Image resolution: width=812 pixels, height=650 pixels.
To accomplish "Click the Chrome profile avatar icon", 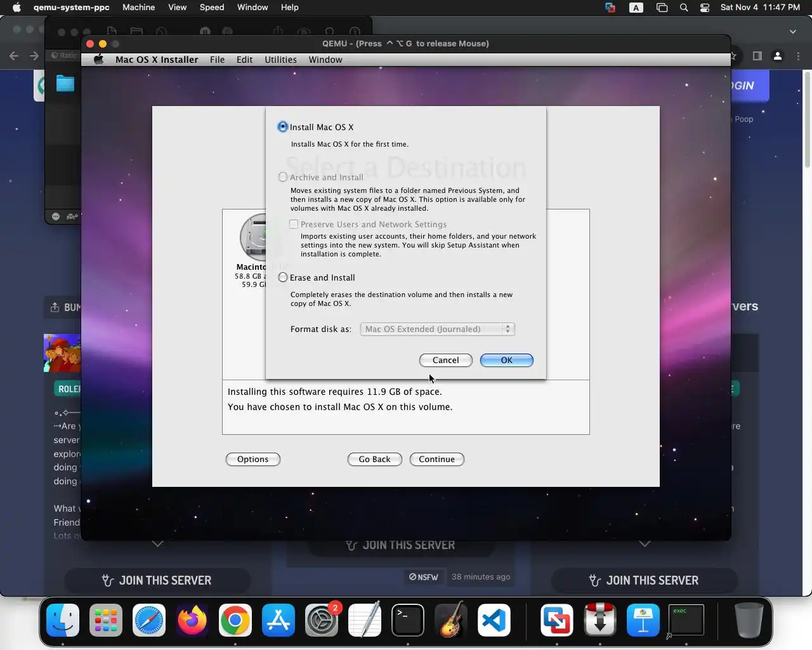I will [x=778, y=56].
